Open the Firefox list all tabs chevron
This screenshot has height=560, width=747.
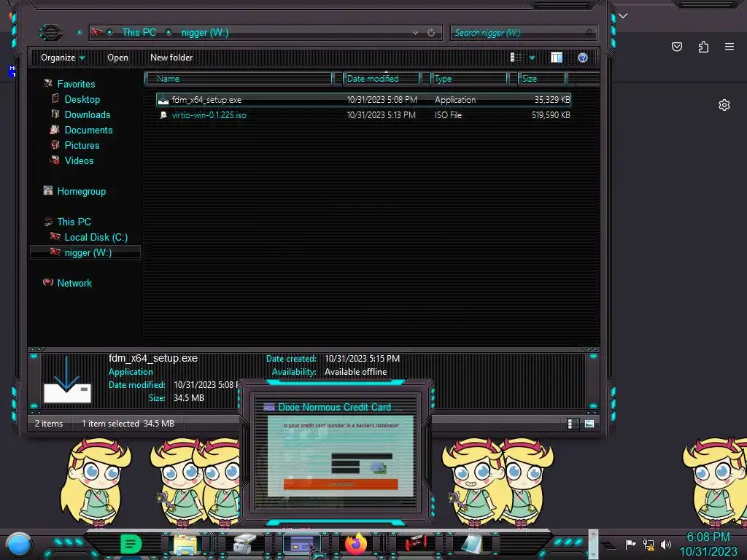[623, 16]
